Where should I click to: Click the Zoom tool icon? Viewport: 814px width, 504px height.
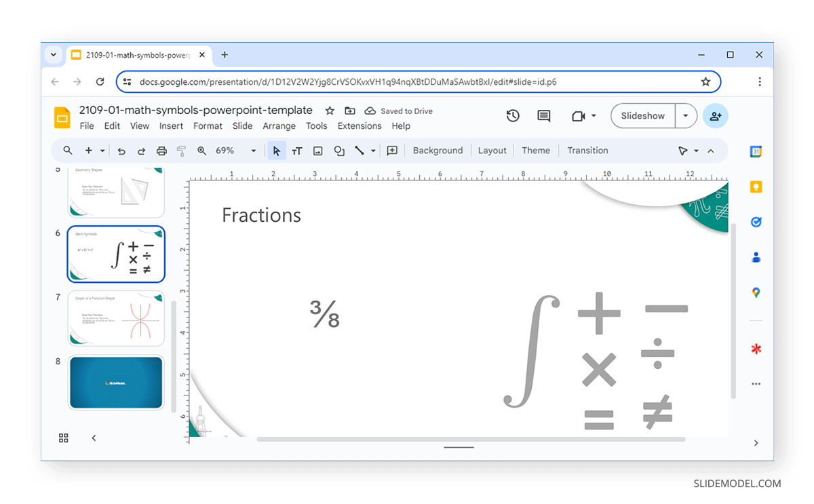(201, 150)
